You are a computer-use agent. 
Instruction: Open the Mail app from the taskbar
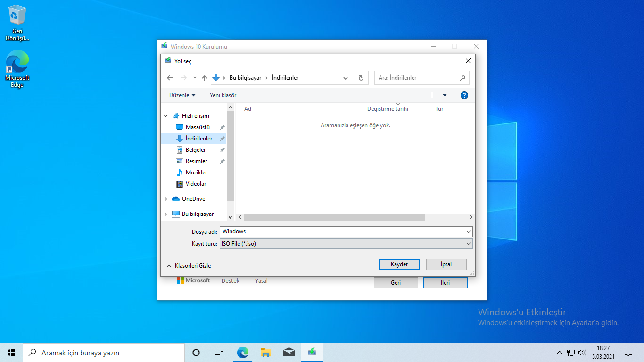(x=289, y=353)
